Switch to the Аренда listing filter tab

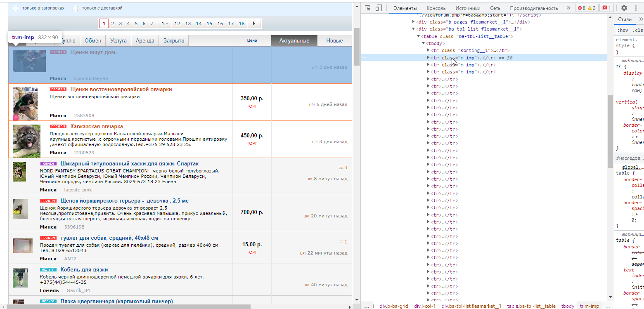point(145,40)
